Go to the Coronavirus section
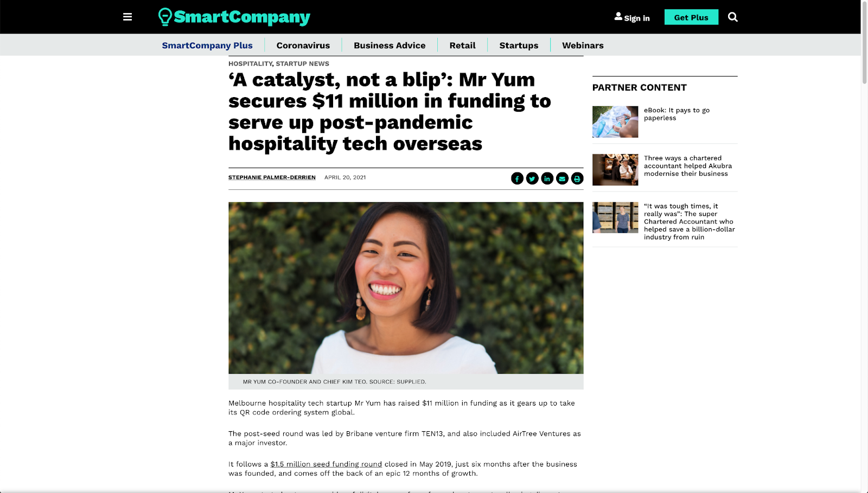Viewport: 868px width, 493px height. tap(303, 46)
